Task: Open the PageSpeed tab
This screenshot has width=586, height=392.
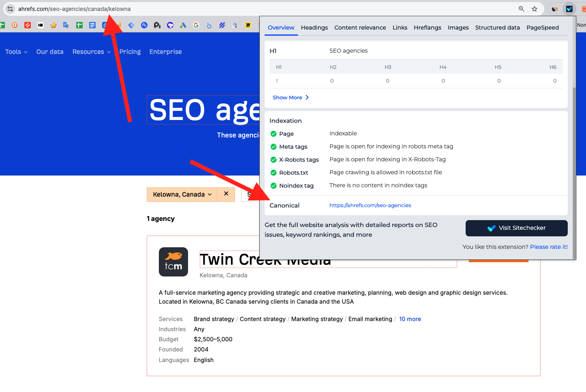Action: pos(543,28)
